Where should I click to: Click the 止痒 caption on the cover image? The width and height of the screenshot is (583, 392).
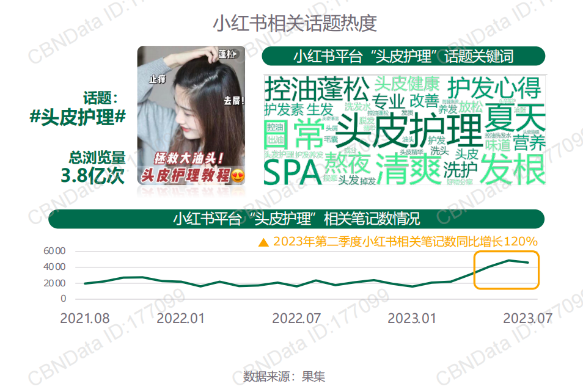[157, 79]
